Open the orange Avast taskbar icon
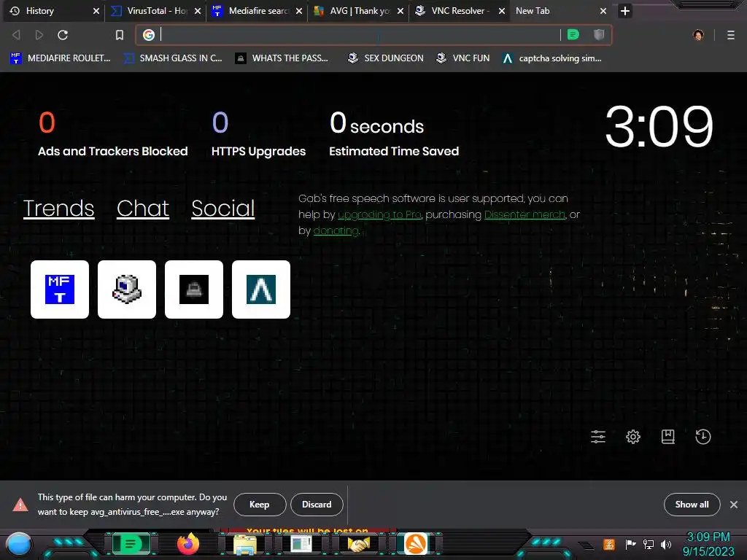Viewport: 747px width, 560px height. pyautogui.click(x=416, y=544)
